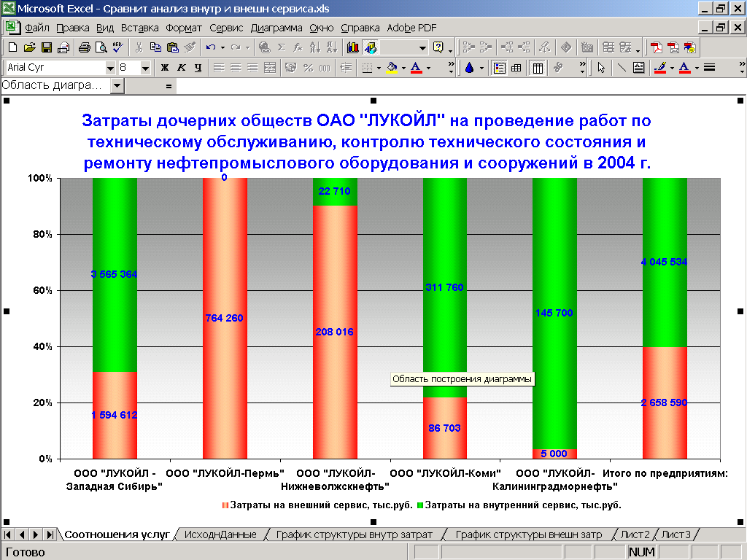The width and height of the screenshot is (747, 560).
Task: Toggle the chart legend button
Action: coord(499,68)
